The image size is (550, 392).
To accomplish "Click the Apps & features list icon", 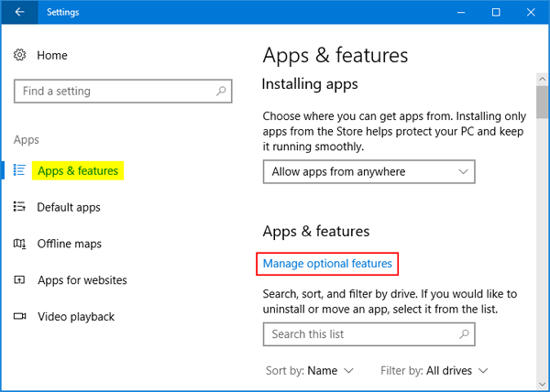I will tap(20, 171).
